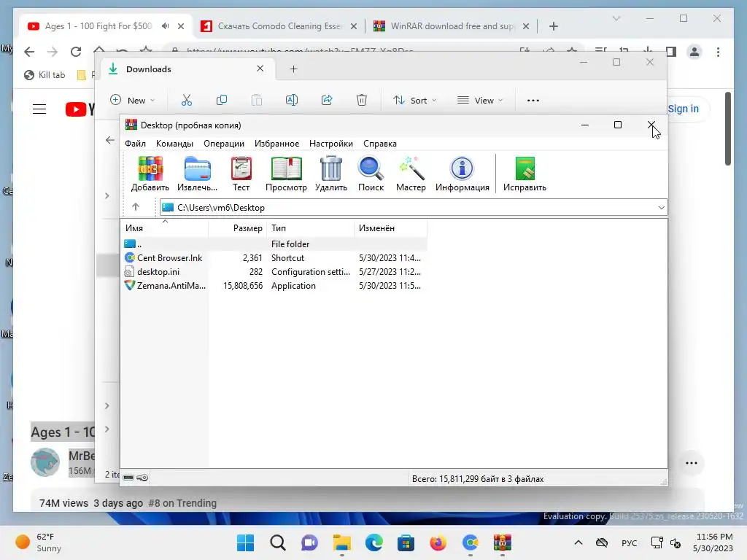This screenshot has height=560, width=747.
Task: Select the desktop.ini file row
Action: point(274,271)
